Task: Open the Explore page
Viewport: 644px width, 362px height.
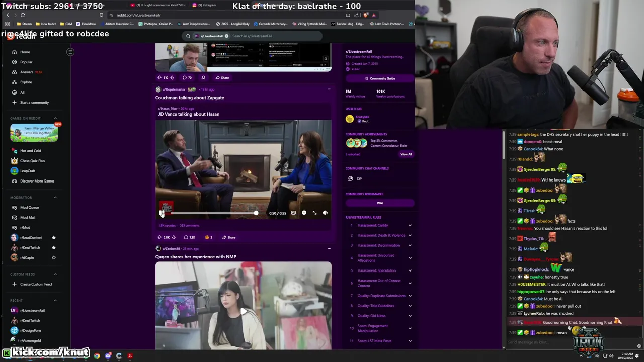Action: click(x=26, y=82)
